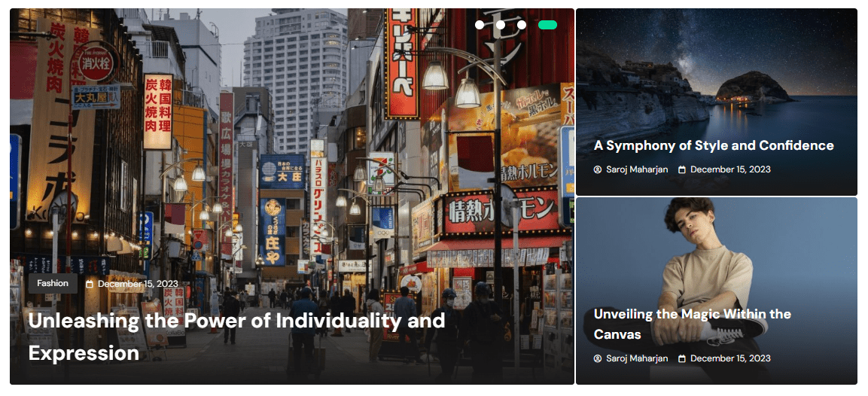The image size is (868, 396).
Task: Click calendar icon beside main slide date
Action: 90,284
